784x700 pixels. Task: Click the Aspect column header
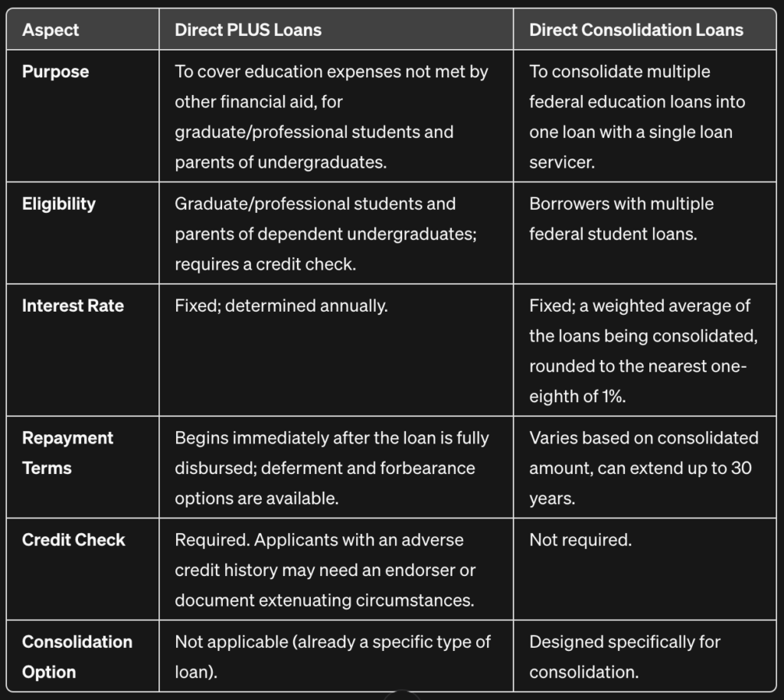pos(51,30)
